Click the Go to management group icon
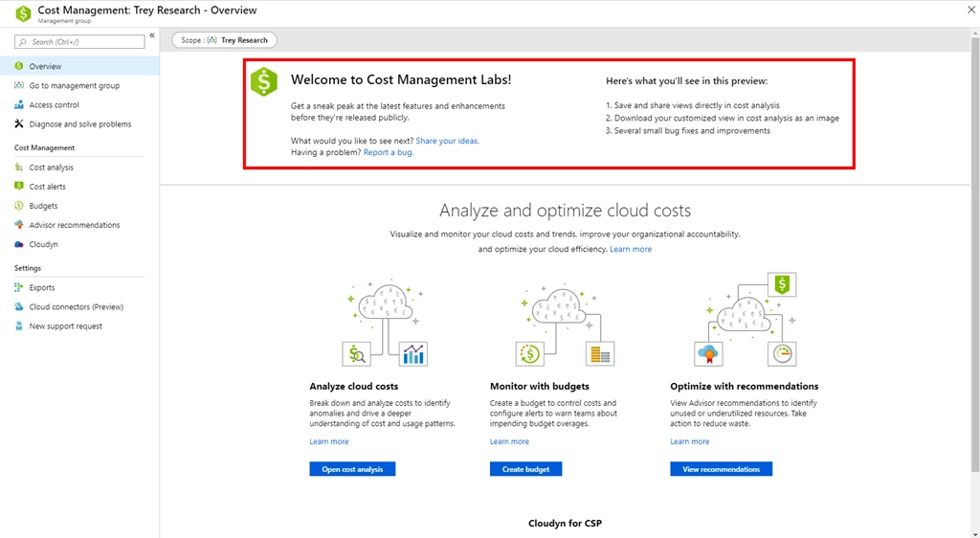 [x=19, y=85]
